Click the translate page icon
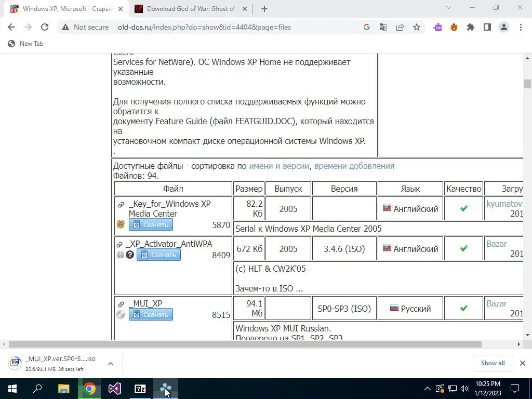The width and height of the screenshot is (532, 399). coord(383,27)
